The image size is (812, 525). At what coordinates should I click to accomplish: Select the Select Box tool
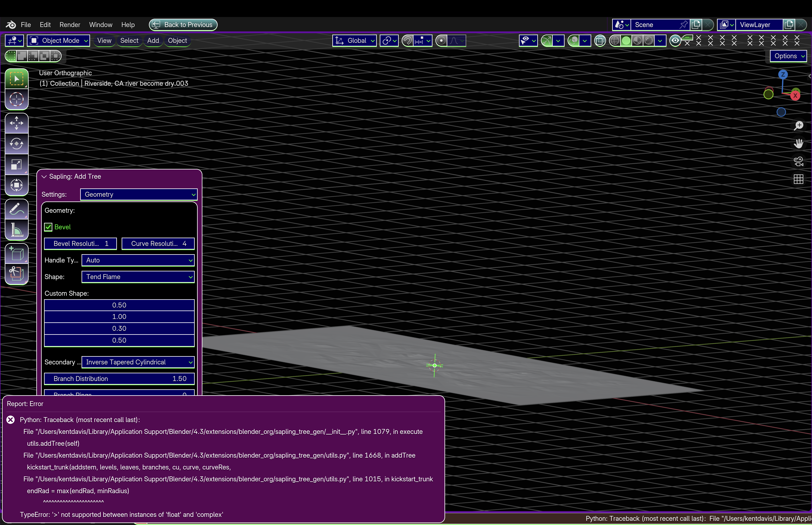point(16,79)
